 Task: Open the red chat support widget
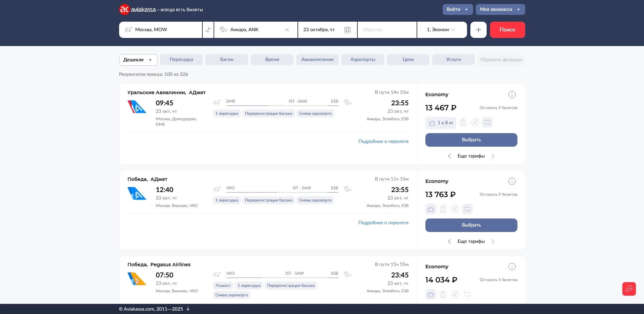coord(629,289)
